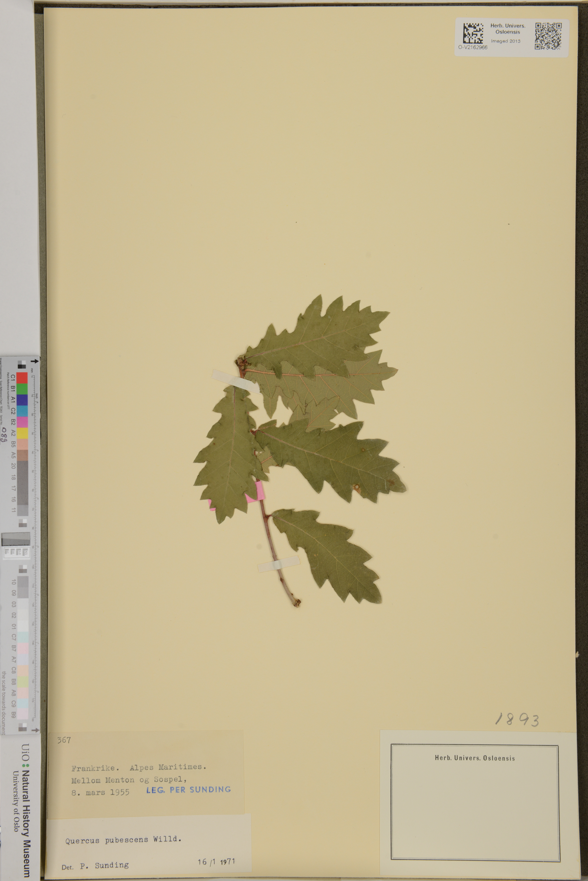The image size is (588, 881).
Task: Click the 'Imaged 2013' text
Action: click(x=506, y=41)
